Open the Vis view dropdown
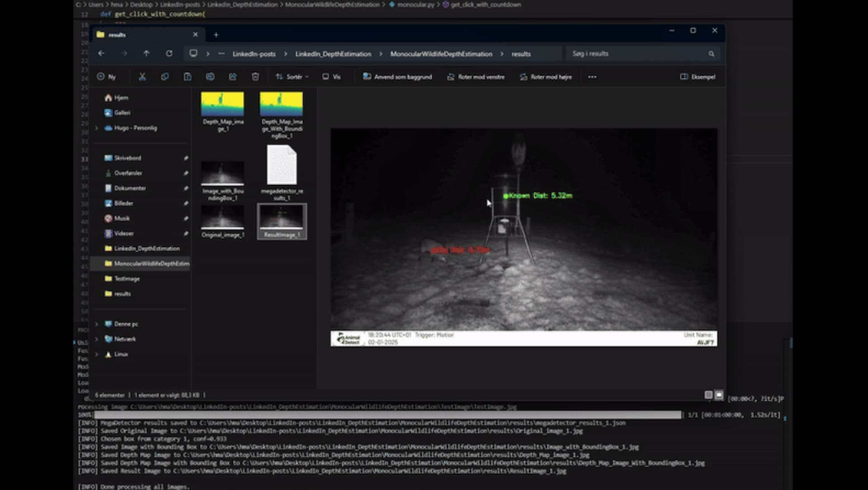 (x=331, y=77)
